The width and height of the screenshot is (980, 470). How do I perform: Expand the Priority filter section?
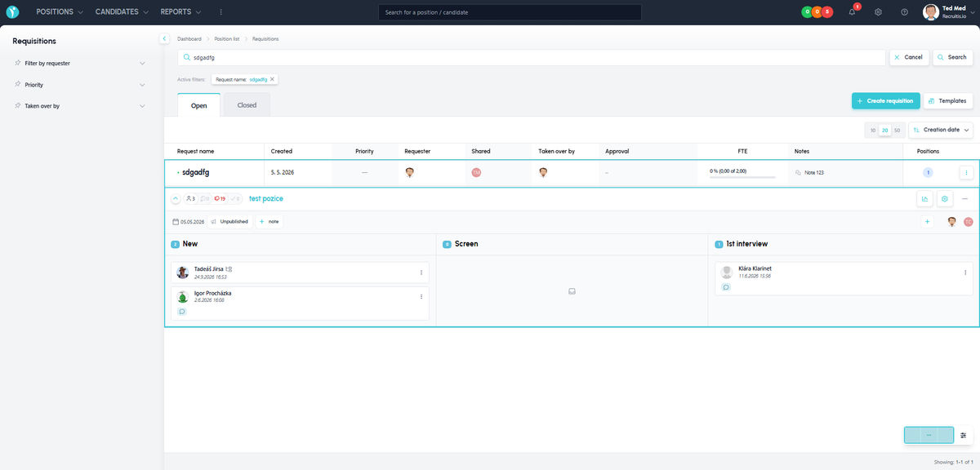[142, 84]
